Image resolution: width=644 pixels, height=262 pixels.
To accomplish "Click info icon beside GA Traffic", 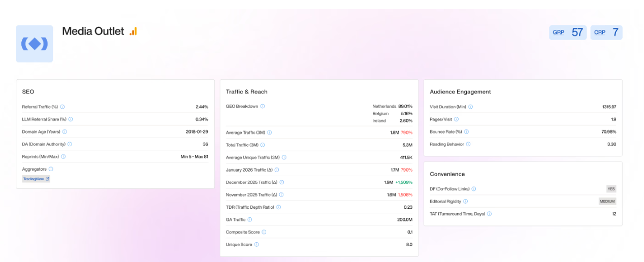I will [250, 220].
